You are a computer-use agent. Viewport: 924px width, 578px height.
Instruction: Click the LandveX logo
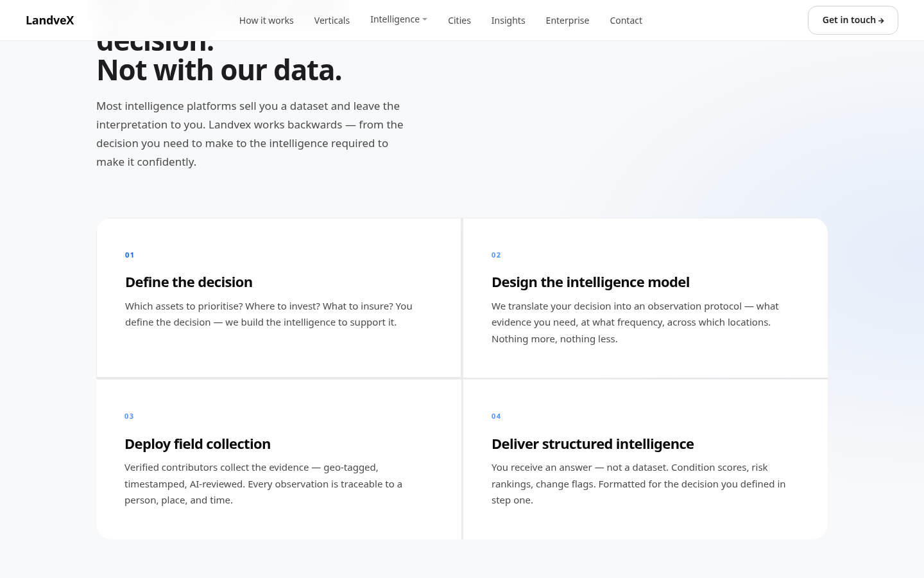(49, 21)
